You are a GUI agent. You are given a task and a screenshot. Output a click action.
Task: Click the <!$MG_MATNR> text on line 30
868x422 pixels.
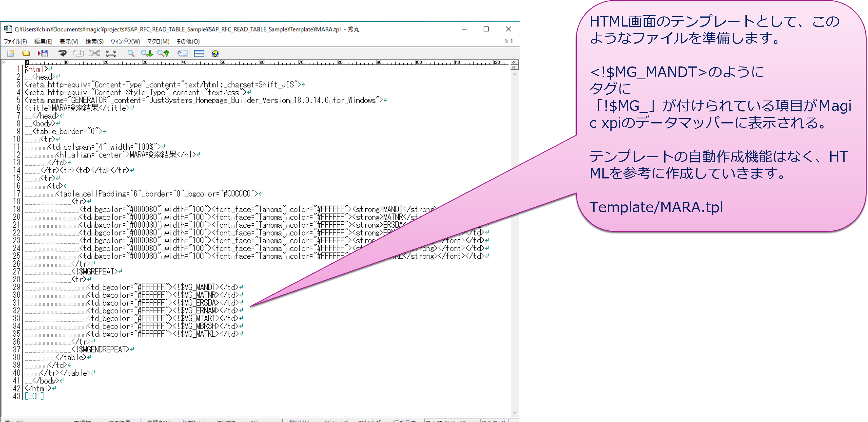(x=196, y=295)
